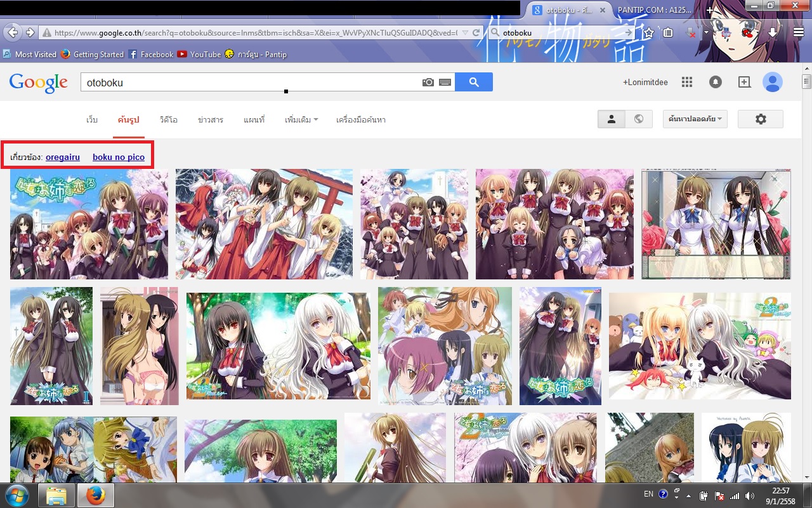Click the network signal tray icon

(x=735, y=495)
